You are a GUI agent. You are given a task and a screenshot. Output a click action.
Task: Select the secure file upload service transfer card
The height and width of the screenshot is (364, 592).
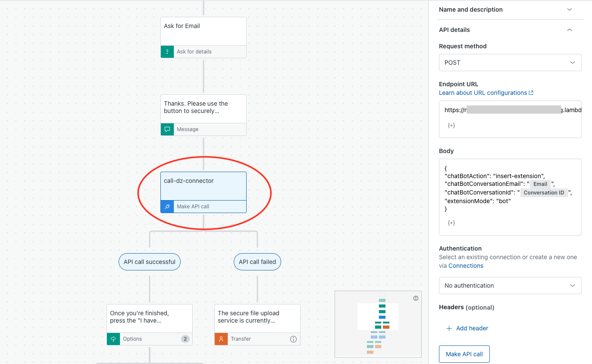click(257, 325)
